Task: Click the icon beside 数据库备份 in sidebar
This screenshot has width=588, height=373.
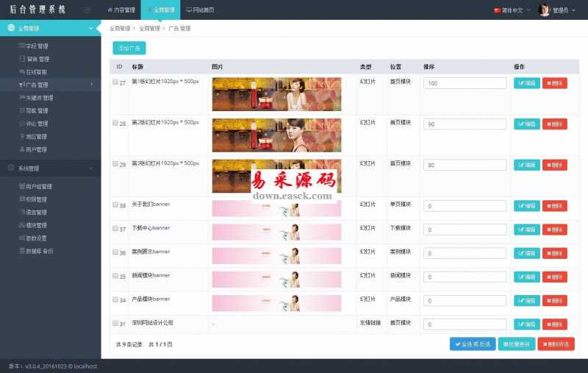Action: 22,251
